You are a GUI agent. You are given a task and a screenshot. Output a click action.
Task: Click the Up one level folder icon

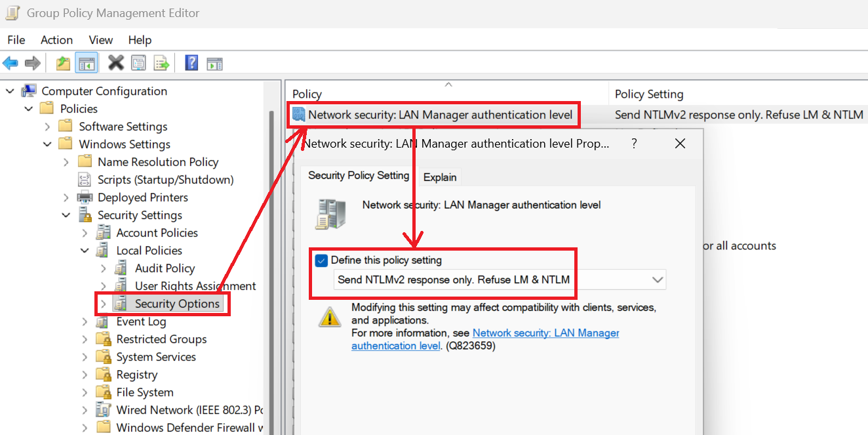[62, 62]
